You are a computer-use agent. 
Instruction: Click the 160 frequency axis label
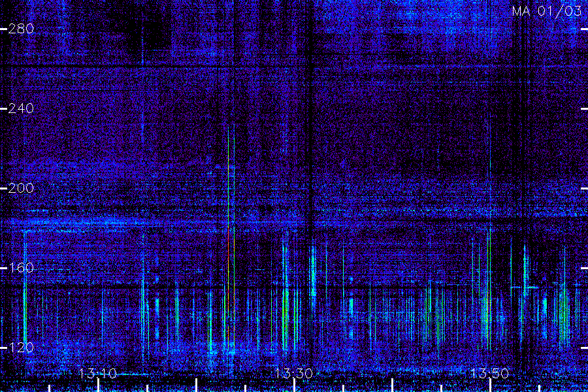[21, 268]
